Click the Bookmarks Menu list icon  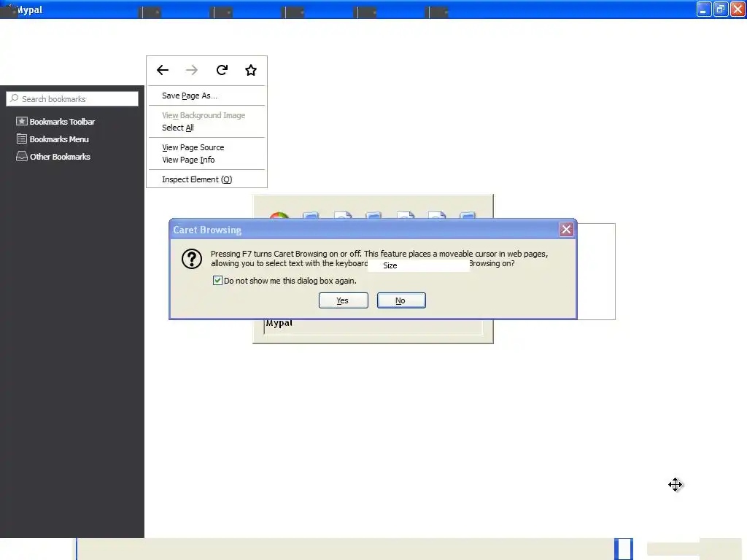coord(21,139)
